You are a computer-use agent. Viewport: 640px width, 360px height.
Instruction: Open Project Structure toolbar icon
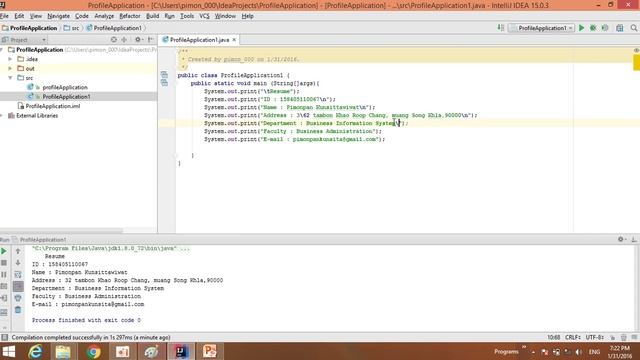(620, 28)
